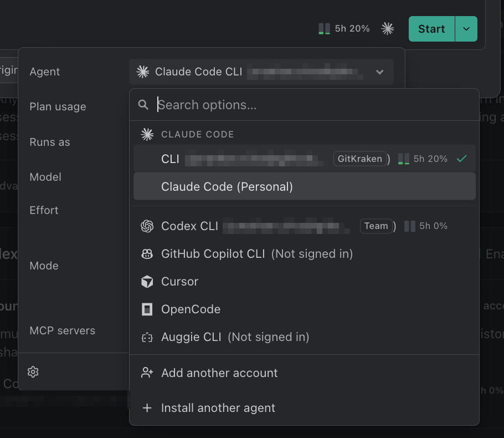Click the usage bars icon on CLI row
504x438 pixels.
point(403,159)
